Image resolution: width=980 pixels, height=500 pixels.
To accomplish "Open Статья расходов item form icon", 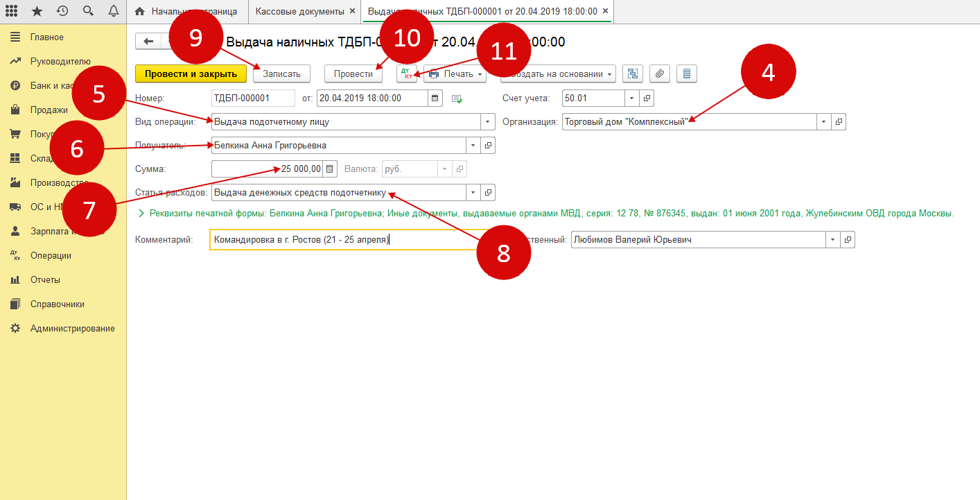I will tap(488, 193).
